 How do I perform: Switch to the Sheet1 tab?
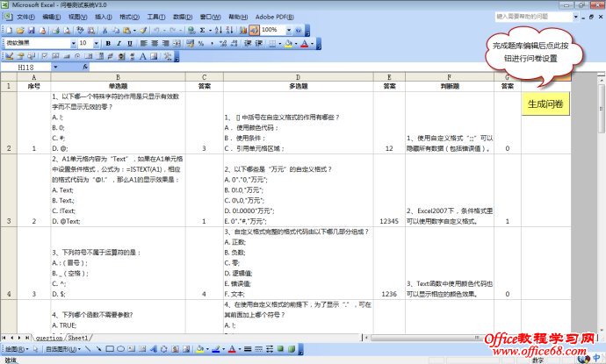point(78,338)
